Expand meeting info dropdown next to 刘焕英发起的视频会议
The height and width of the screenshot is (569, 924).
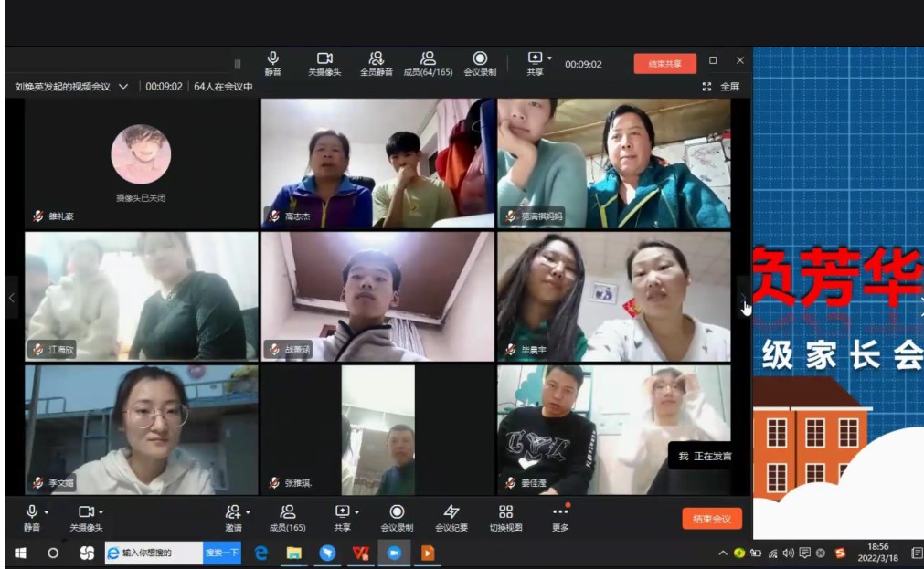click(x=123, y=87)
